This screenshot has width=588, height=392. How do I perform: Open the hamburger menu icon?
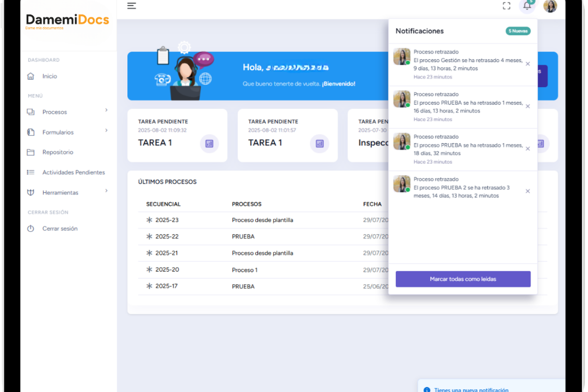tap(131, 6)
